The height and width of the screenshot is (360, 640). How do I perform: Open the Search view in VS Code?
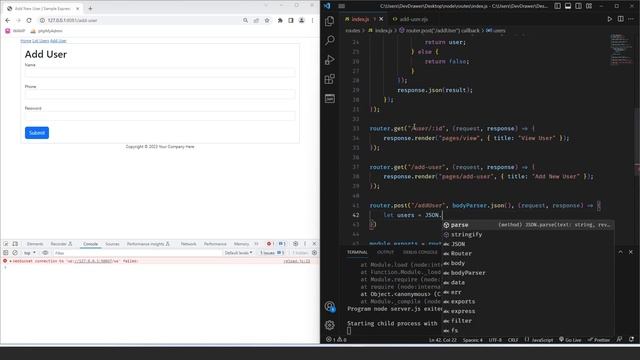click(x=329, y=40)
